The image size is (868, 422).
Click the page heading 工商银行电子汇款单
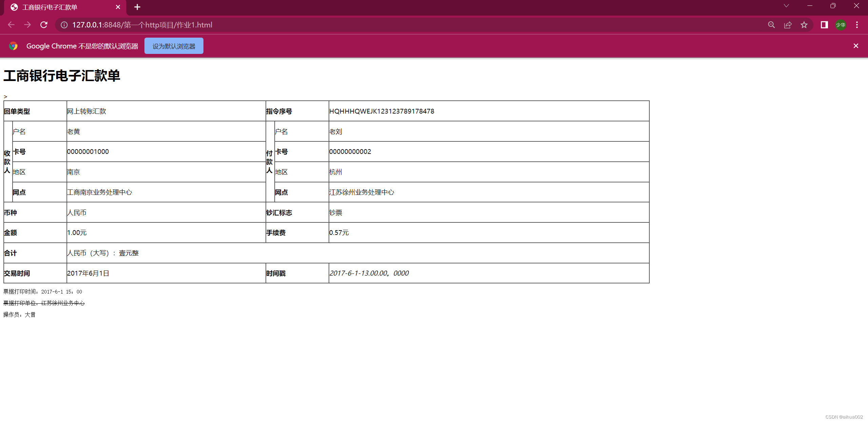coord(62,76)
